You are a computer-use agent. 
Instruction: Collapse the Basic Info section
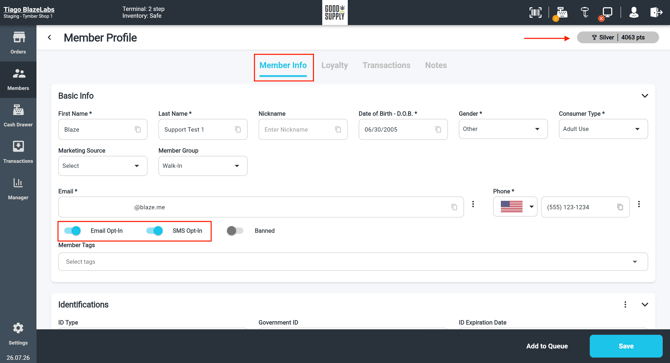[x=645, y=96]
